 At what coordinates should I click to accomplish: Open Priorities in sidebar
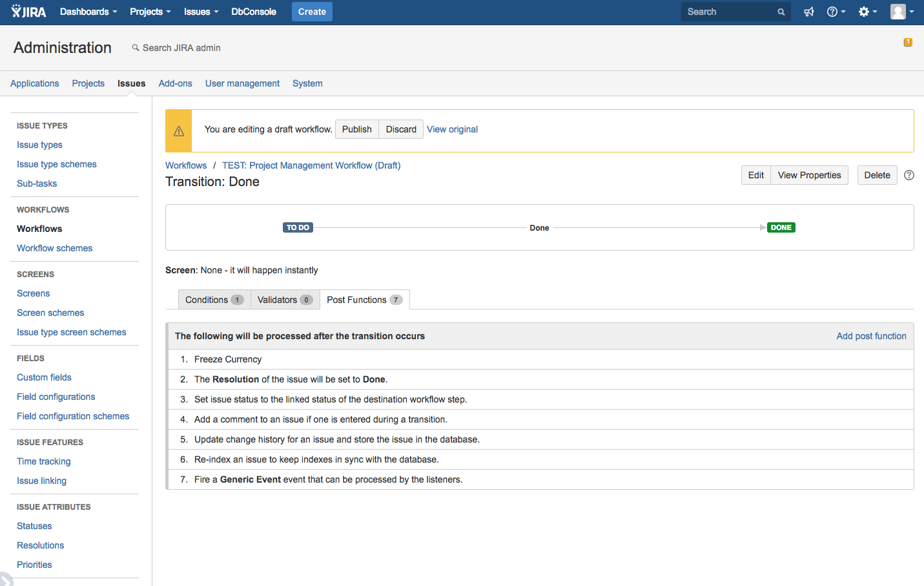34,565
